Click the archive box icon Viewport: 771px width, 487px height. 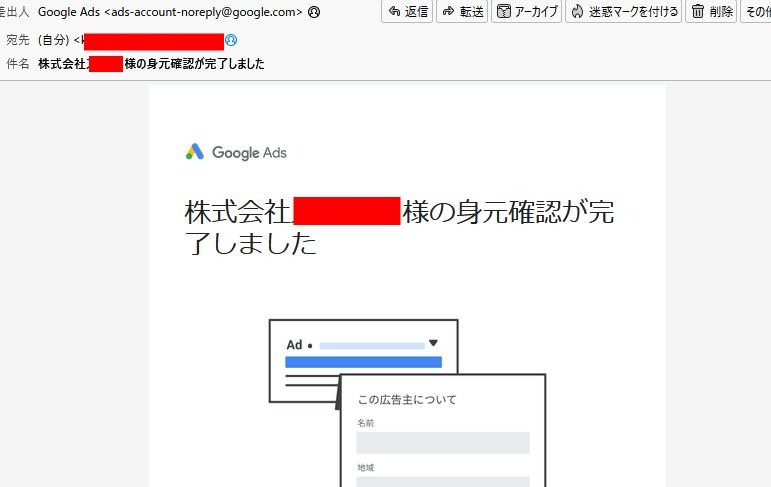click(504, 11)
